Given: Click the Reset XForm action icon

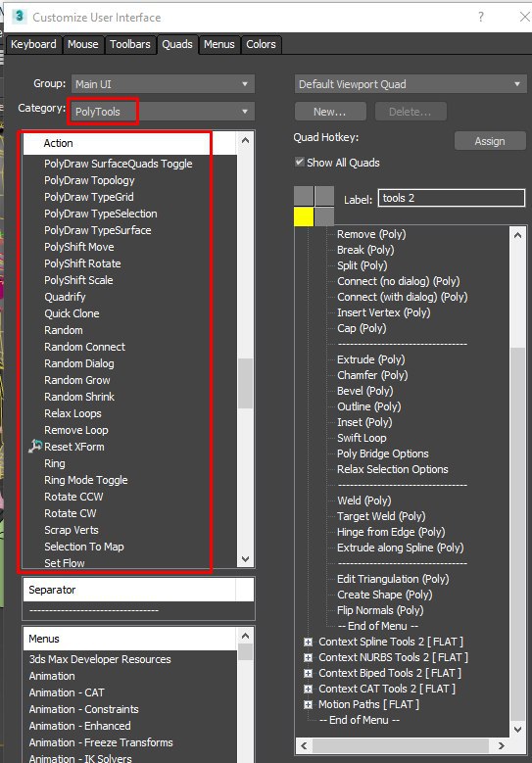Looking at the screenshot, I should pos(35,447).
